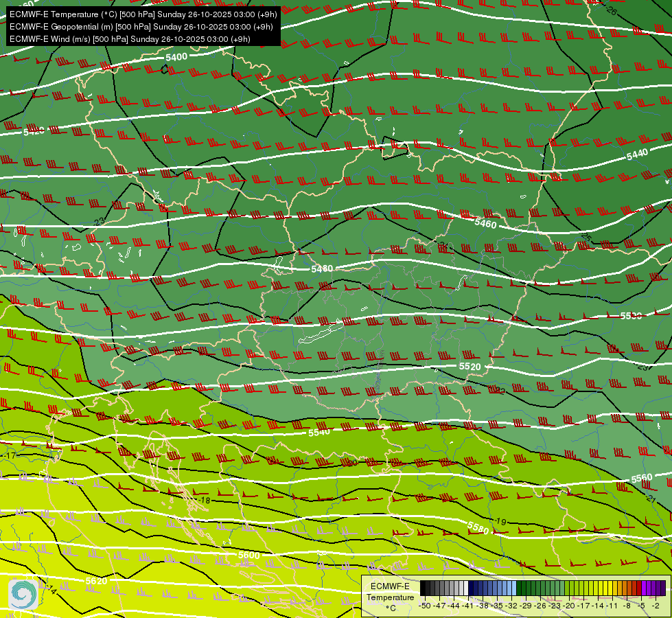Click the °C unit label in legend
Screen dimensions: 672x618
[x=391, y=608]
